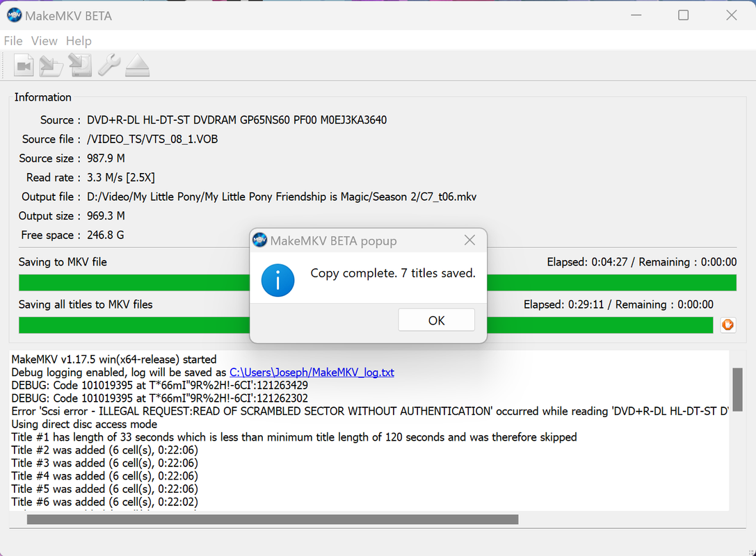Close the MakeMKV BETA popup
The image size is (756, 556).
469,240
